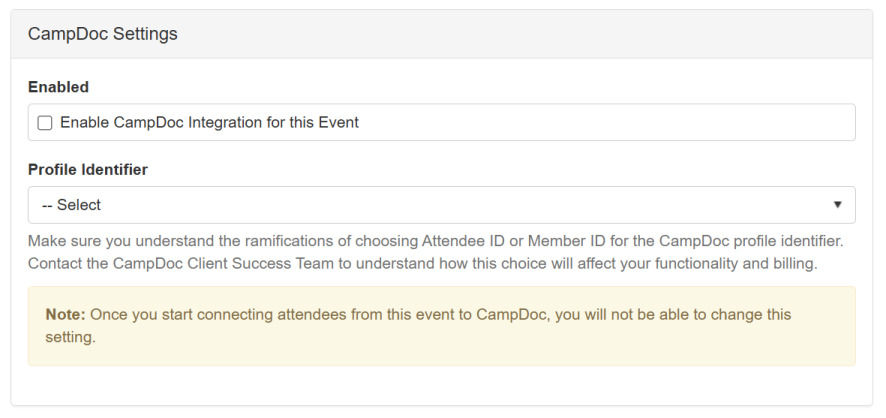
Task: Enable CampDoc Integration checkbox
Action: coord(44,123)
